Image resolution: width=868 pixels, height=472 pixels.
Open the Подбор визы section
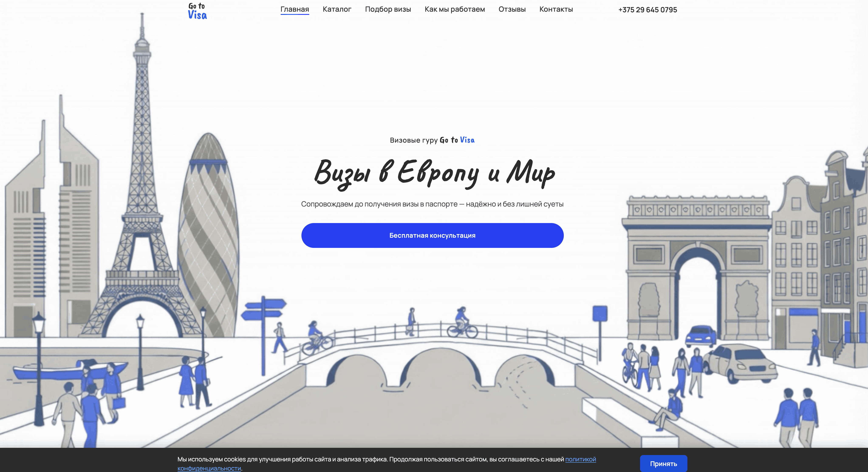click(x=388, y=9)
